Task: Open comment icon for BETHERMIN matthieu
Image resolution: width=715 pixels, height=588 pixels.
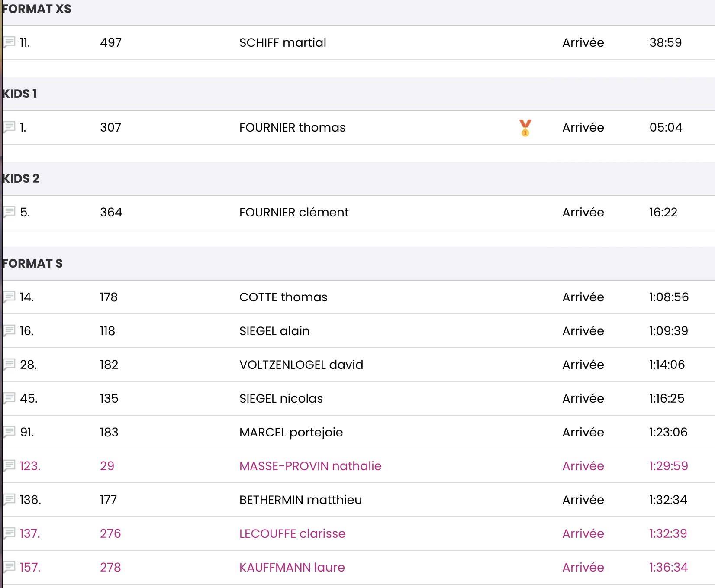Action: (9, 500)
